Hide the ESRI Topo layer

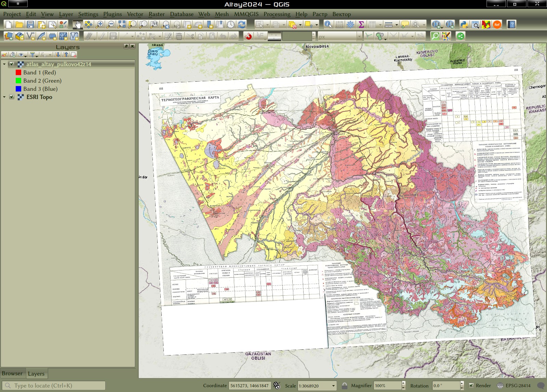pyautogui.click(x=12, y=97)
